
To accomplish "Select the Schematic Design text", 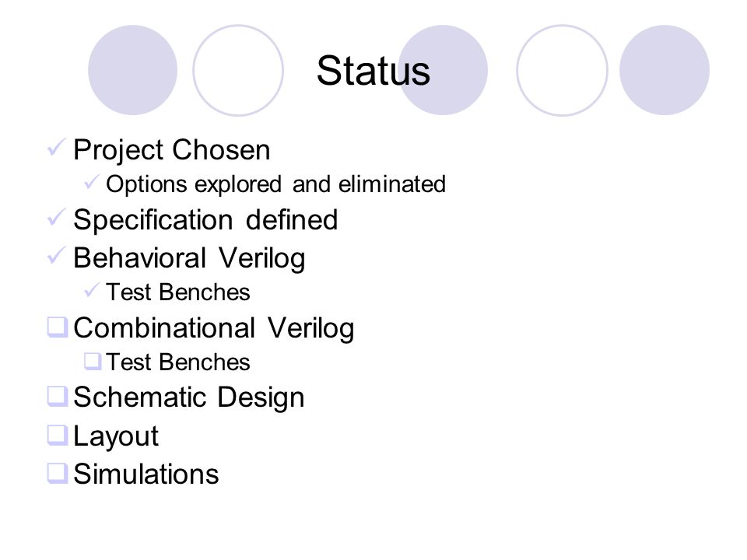I will 189,397.
